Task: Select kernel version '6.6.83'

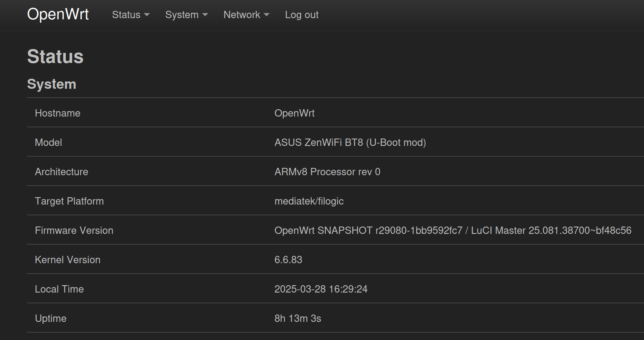Action: (x=288, y=260)
